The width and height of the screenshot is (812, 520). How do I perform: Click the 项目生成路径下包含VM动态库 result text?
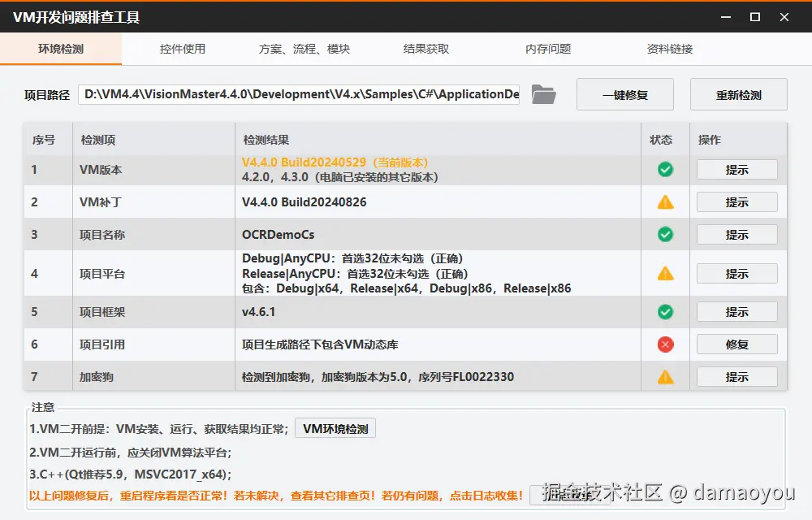click(320, 344)
